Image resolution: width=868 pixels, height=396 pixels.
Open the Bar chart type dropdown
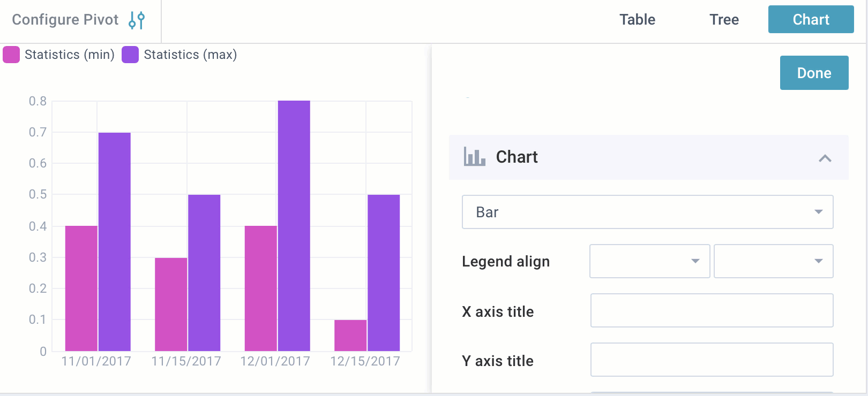(x=647, y=212)
